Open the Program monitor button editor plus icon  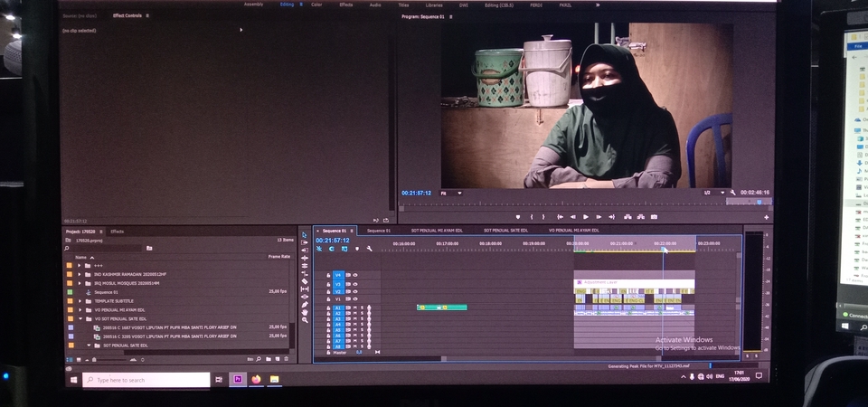pyautogui.click(x=766, y=218)
